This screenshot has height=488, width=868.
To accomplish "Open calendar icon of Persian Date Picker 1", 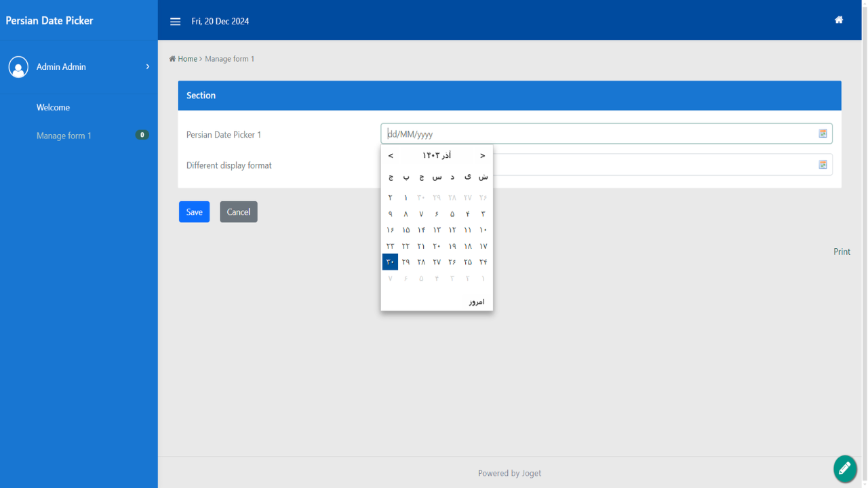I will click(823, 134).
